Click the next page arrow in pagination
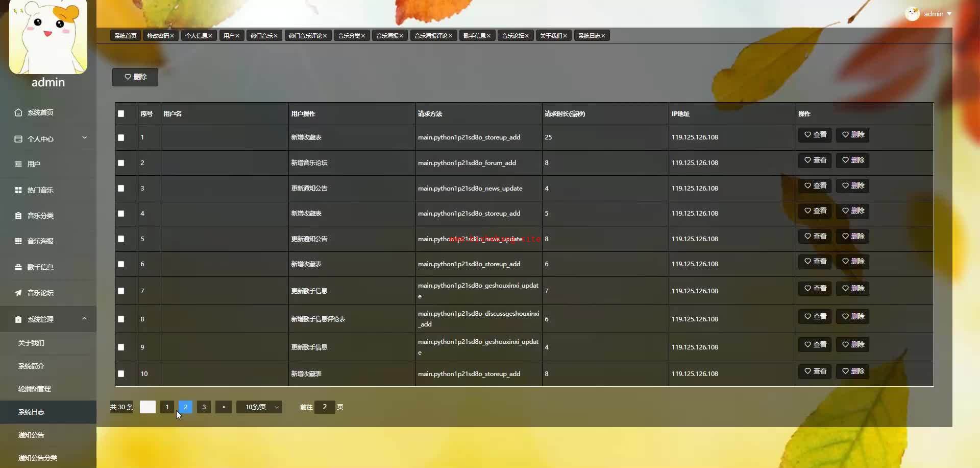This screenshot has width=980, height=468. (223, 407)
